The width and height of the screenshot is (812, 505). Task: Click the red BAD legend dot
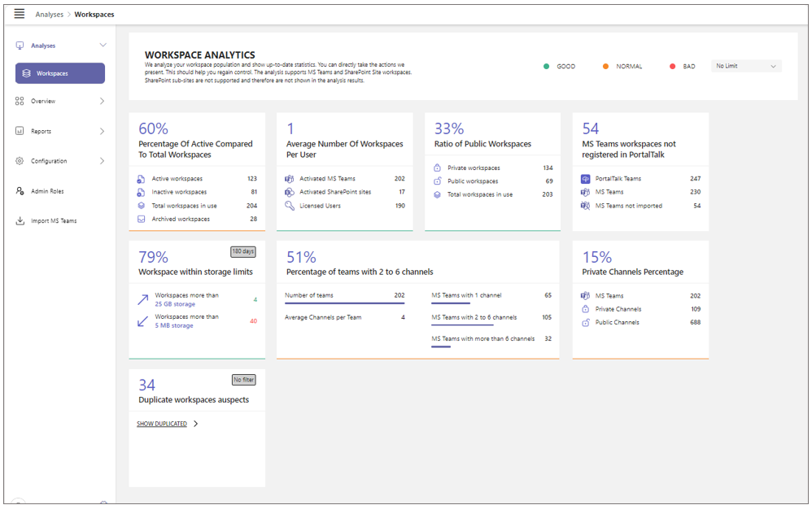(x=672, y=66)
